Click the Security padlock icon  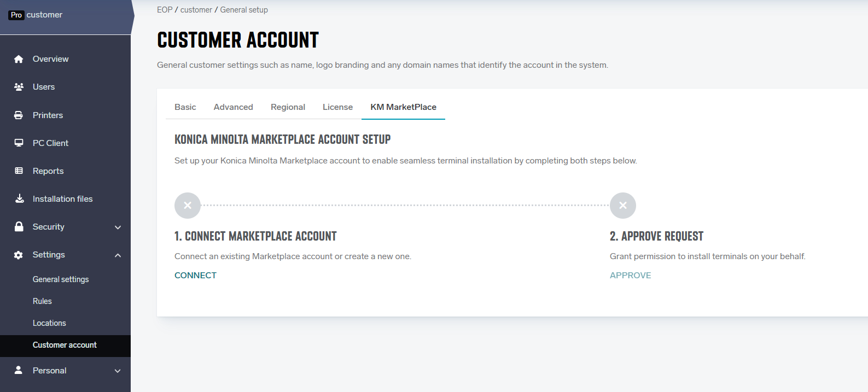tap(19, 226)
